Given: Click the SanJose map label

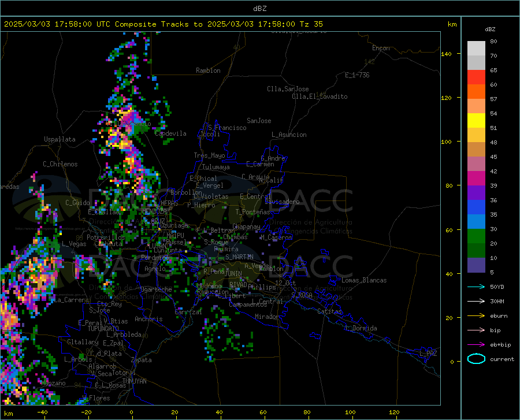Looking at the screenshot, I should coord(259,121).
